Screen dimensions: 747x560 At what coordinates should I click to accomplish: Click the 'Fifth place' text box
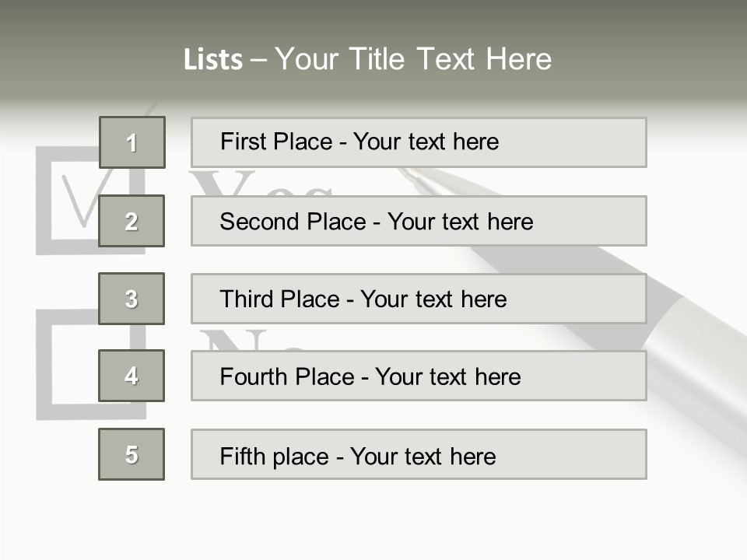click(x=419, y=454)
